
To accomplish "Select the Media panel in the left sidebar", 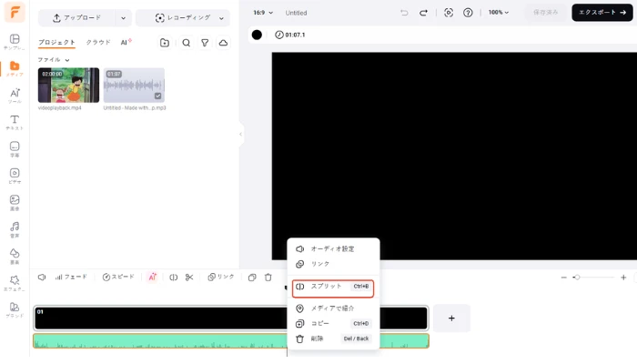I will pos(15,68).
